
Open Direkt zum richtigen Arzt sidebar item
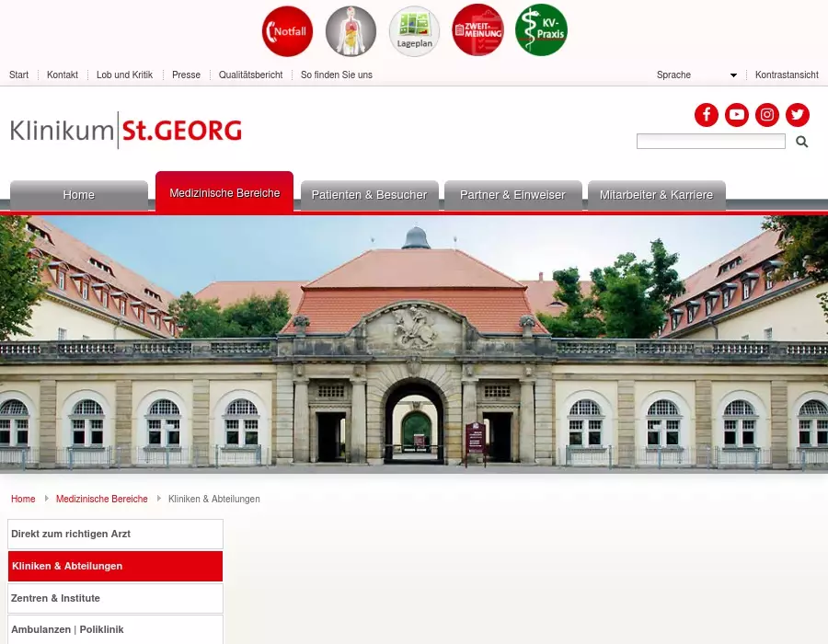click(x=115, y=534)
